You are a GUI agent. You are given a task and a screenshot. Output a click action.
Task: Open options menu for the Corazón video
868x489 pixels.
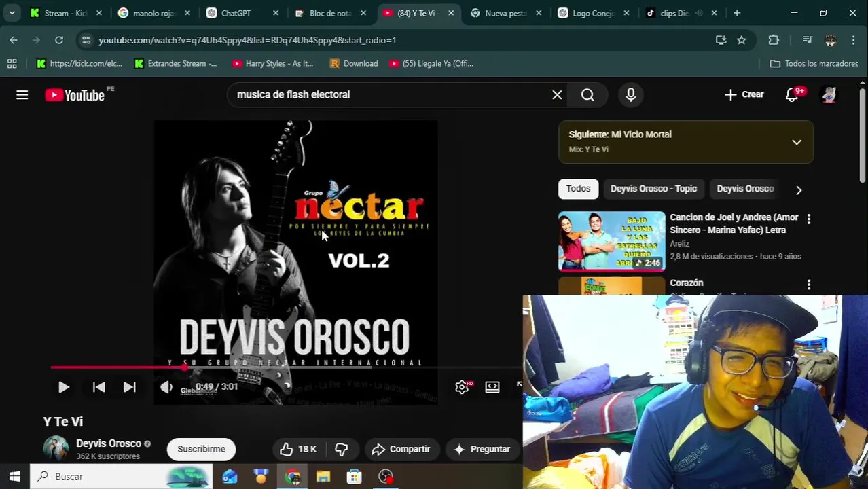(x=808, y=285)
